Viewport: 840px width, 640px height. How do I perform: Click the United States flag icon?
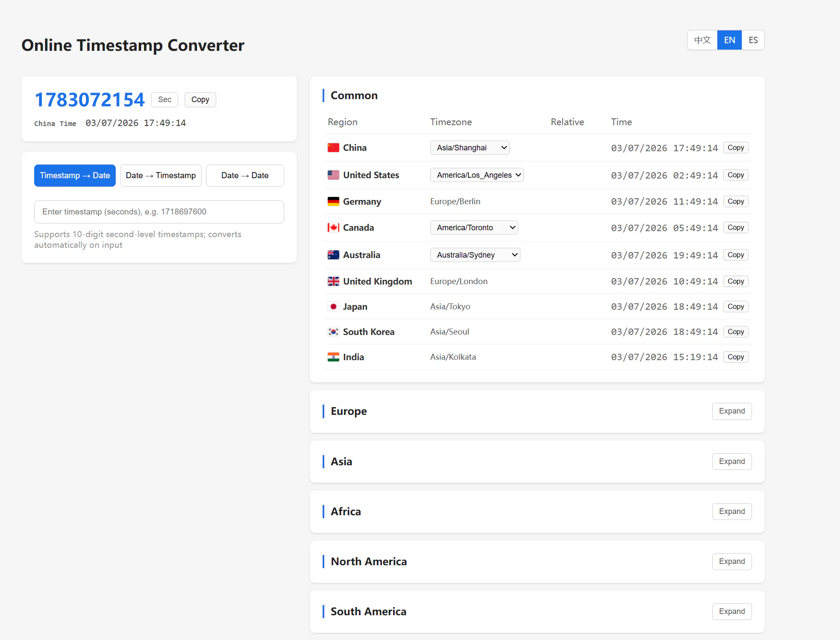pos(333,175)
